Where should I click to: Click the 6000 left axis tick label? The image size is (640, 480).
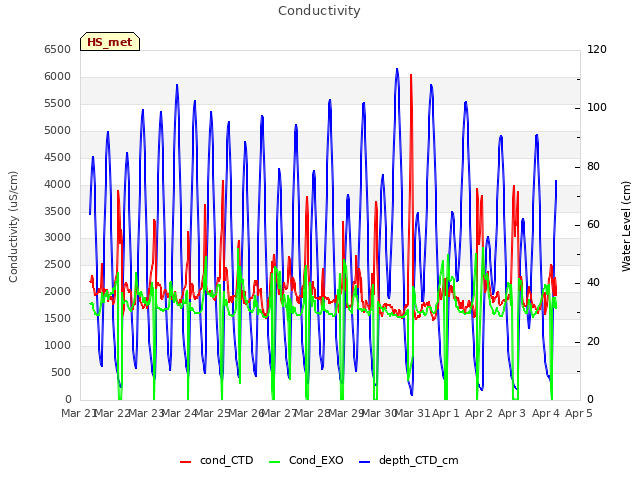click(58, 76)
